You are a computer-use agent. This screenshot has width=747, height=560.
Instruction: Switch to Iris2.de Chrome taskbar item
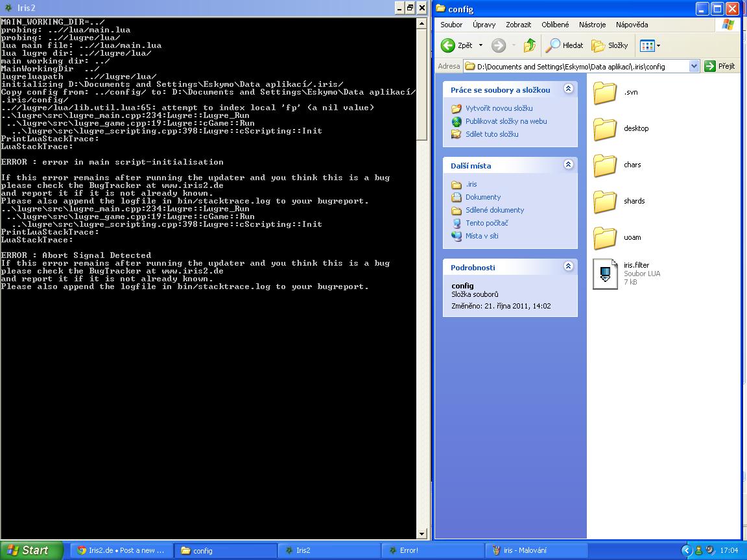point(121,550)
